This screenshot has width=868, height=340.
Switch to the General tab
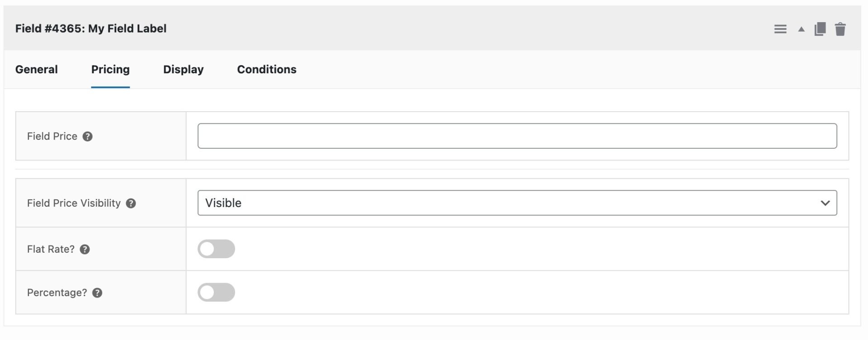point(36,69)
